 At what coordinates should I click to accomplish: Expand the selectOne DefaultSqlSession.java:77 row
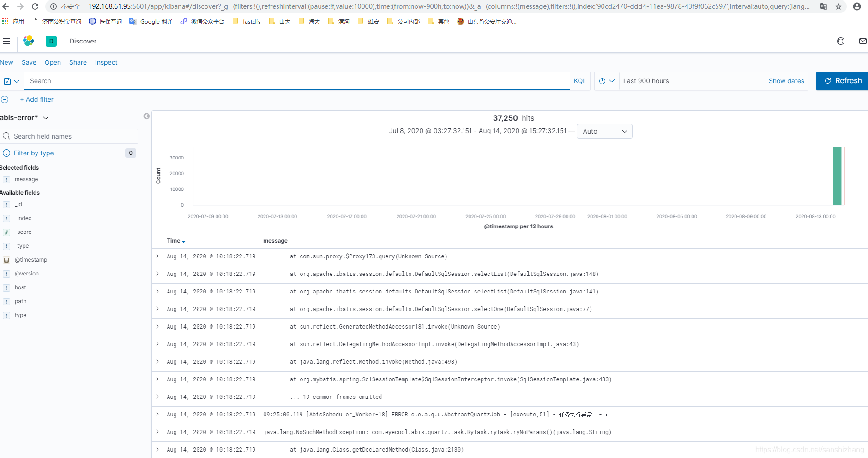pos(157,309)
